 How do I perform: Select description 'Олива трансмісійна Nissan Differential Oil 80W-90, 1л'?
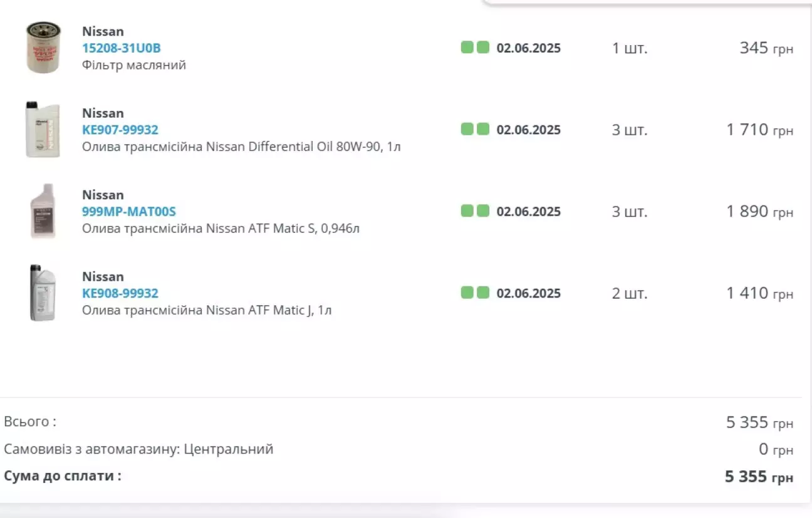pyautogui.click(x=241, y=147)
